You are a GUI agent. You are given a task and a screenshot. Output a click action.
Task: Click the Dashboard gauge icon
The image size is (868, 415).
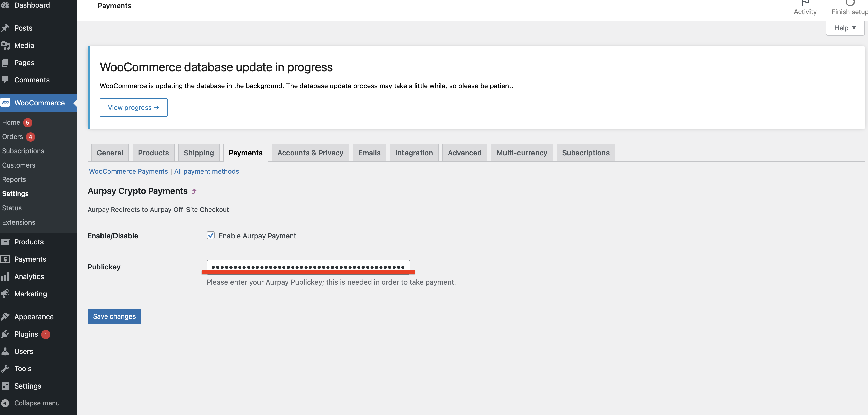tap(5, 5)
